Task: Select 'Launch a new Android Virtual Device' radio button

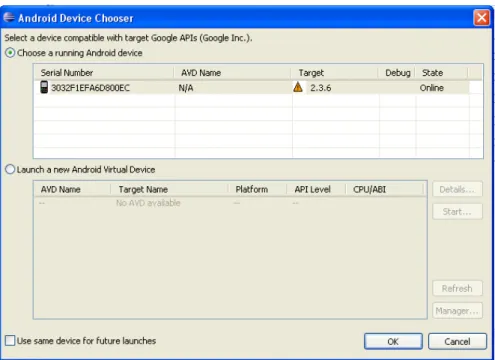Action: tap(10, 169)
